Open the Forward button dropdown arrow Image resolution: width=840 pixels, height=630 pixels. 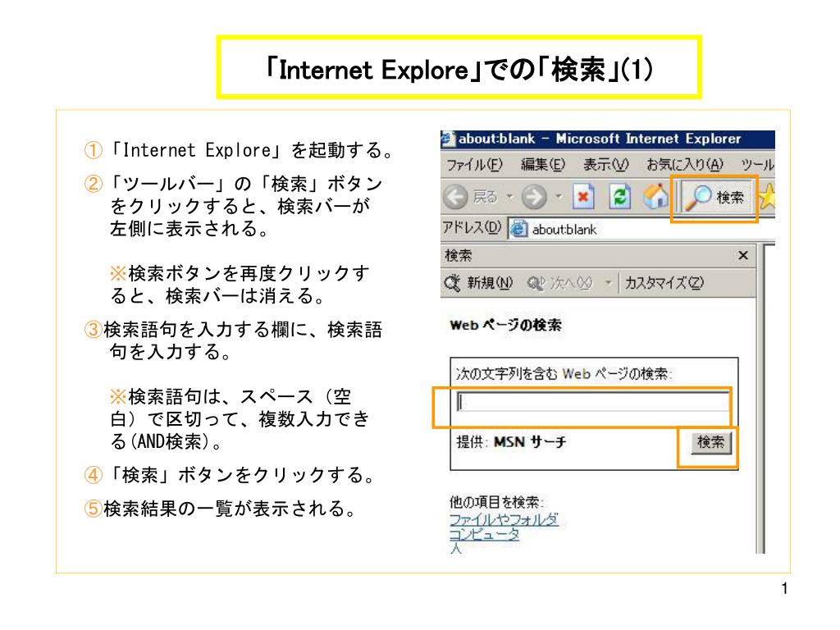(x=559, y=197)
